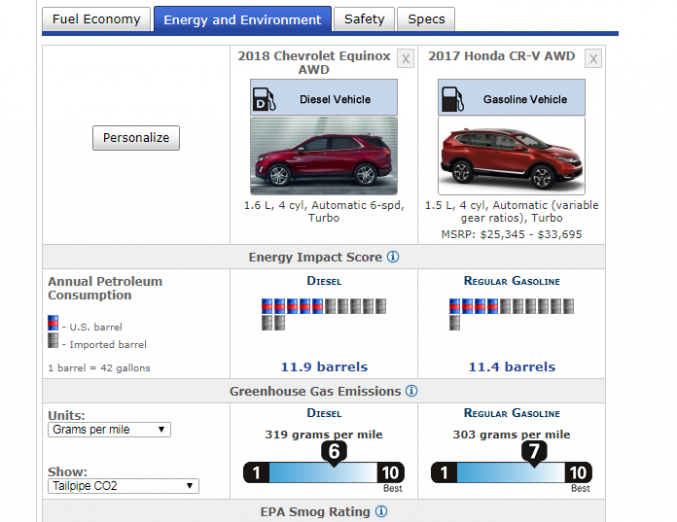Click the Greenhouse Gas Emissions info icon

[411, 391]
